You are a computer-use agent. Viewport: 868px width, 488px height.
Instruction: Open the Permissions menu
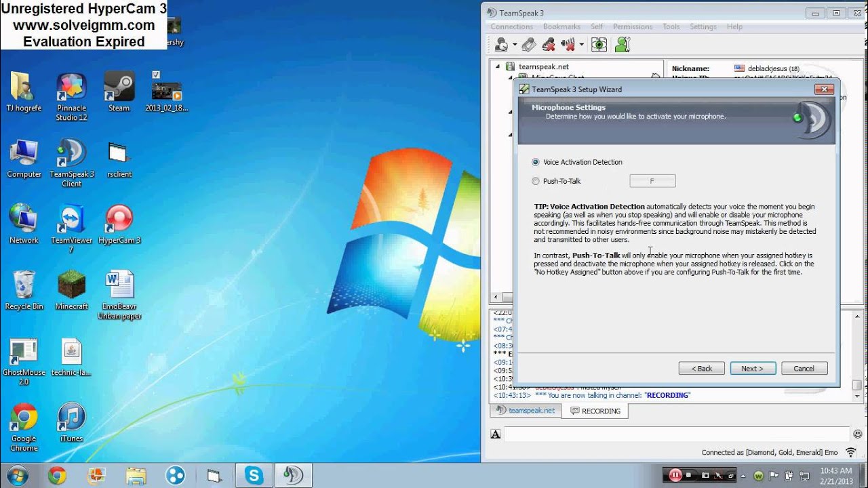pyautogui.click(x=633, y=26)
